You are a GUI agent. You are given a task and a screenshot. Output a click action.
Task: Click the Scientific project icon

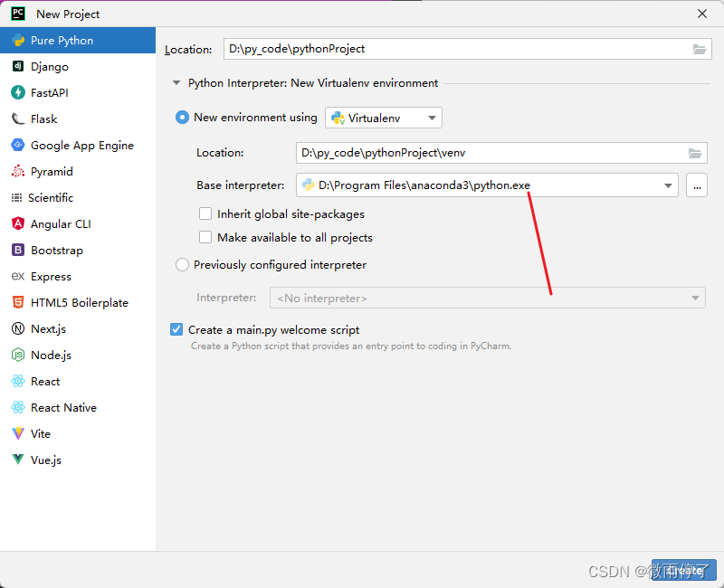[x=16, y=197]
